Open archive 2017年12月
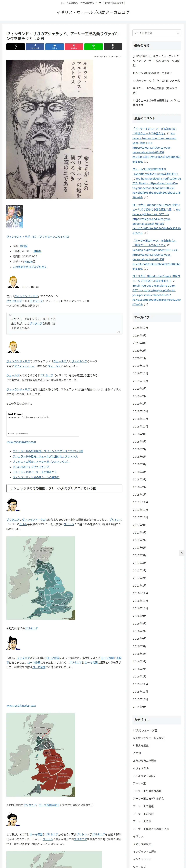186x868 pixels. 140,502
